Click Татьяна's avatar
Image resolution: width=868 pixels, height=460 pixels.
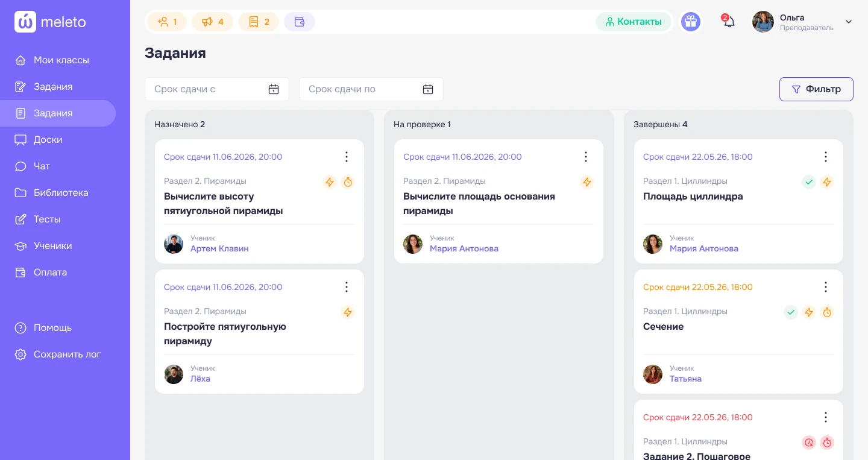[653, 374]
